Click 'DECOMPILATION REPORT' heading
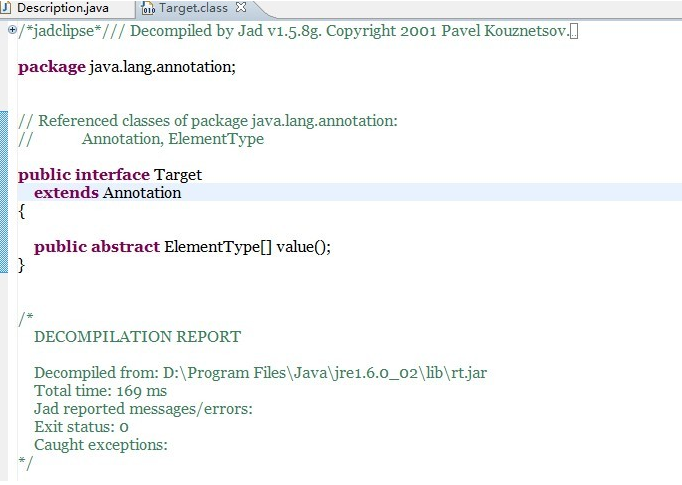 (137, 337)
